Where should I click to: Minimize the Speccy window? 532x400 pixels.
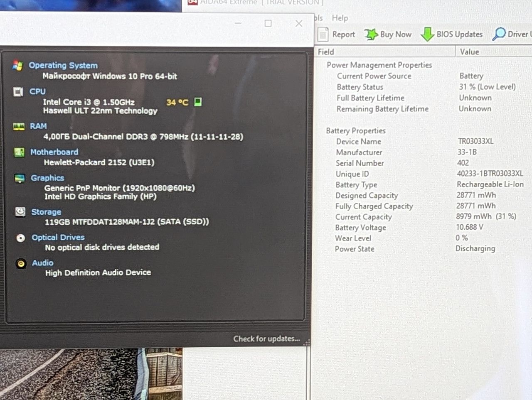pos(238,23)
